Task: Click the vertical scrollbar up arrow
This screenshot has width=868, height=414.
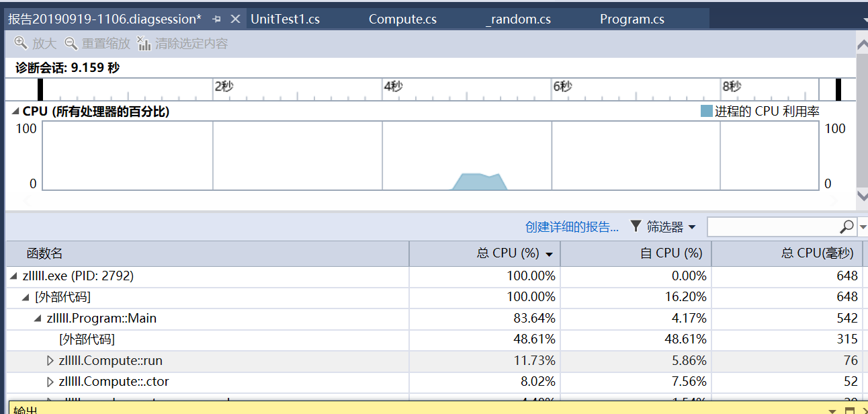Action: [863, 44]
